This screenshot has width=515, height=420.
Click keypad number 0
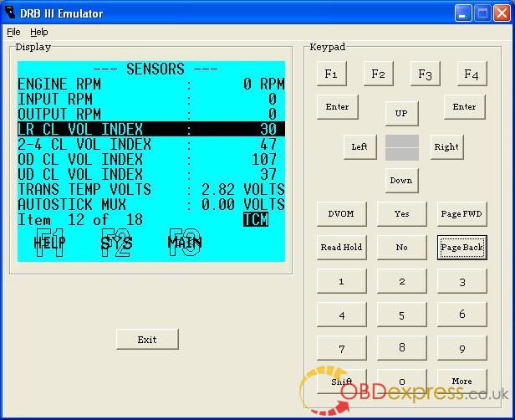[x=401, y=382]
